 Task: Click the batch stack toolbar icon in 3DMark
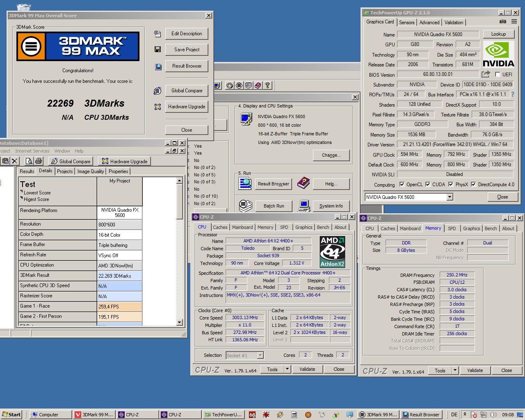point(249,85)
